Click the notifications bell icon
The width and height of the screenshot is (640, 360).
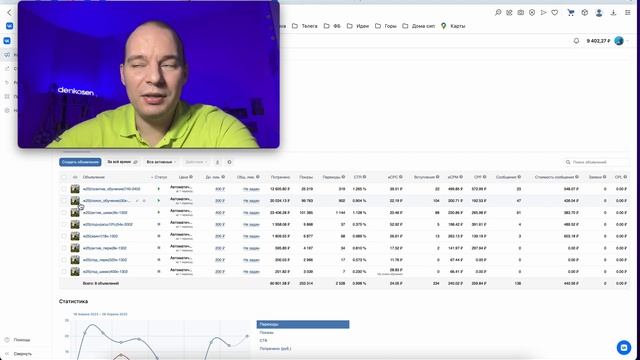(x=576, y=41)
